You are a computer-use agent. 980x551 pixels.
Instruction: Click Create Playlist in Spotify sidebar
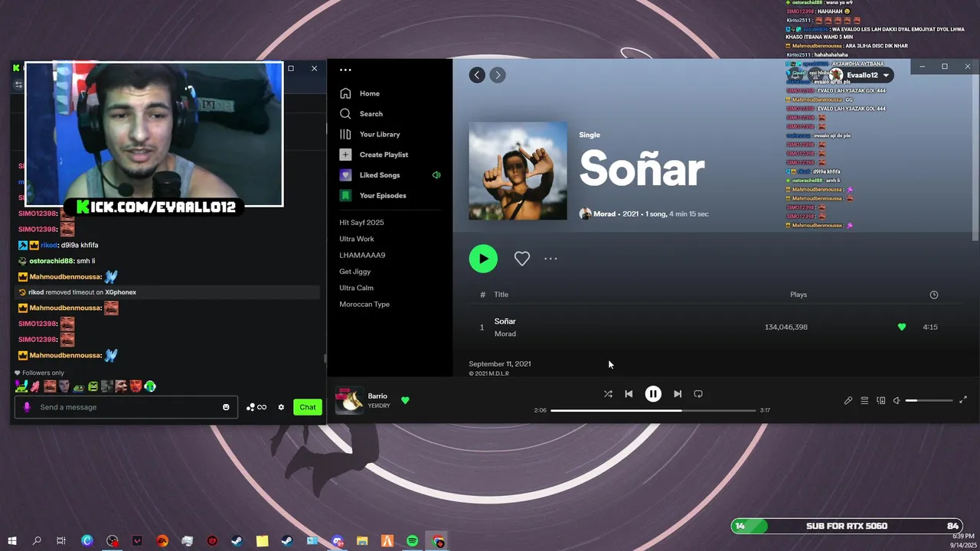click(374, 155)
